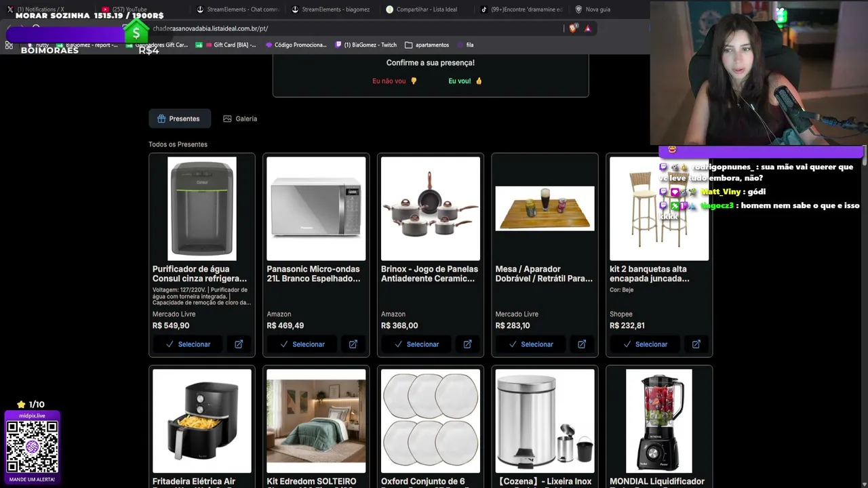Open the BiaGomez - Twitch bookmark
Viewport: 868px width, 488px height.
click(x=366, y=45)
